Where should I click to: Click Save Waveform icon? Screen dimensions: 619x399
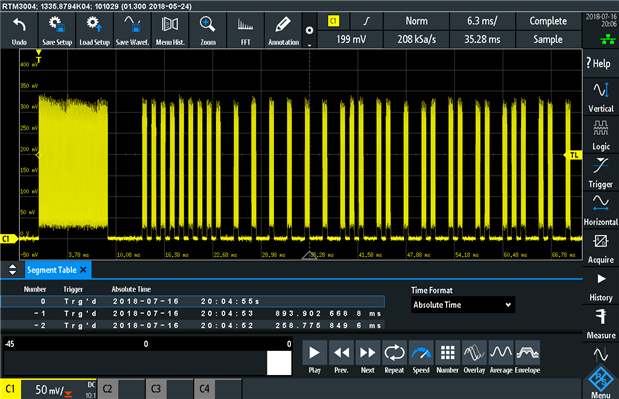(132, 30)
